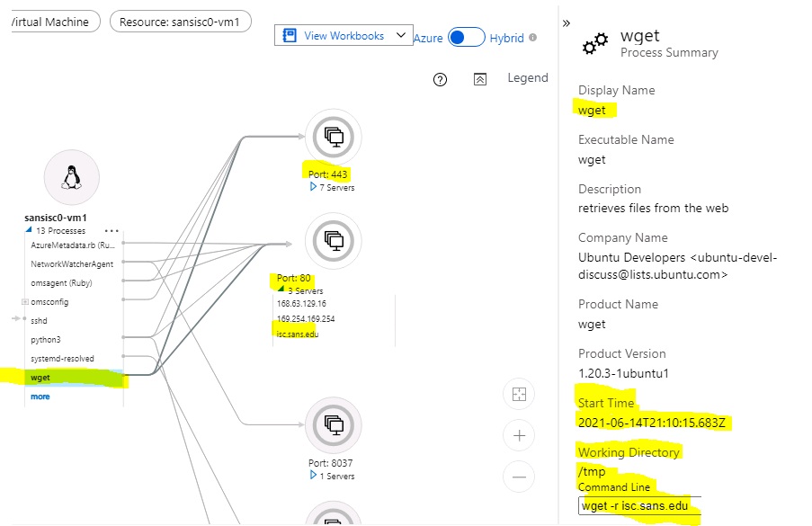Screen dimensions: 812x526
Task: Click the Product Name value wget
Action: tap(592, 325)
